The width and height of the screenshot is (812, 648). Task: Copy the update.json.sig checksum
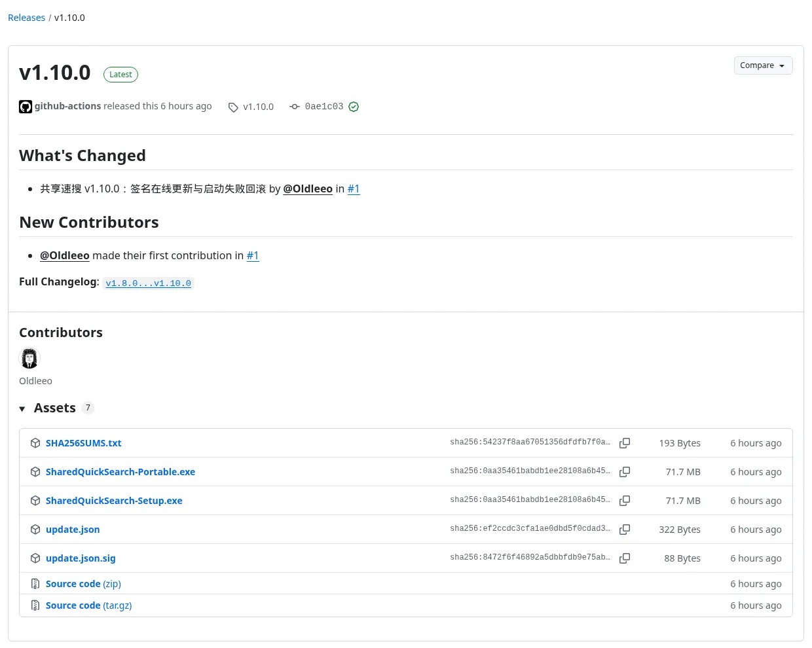(625, 558)
